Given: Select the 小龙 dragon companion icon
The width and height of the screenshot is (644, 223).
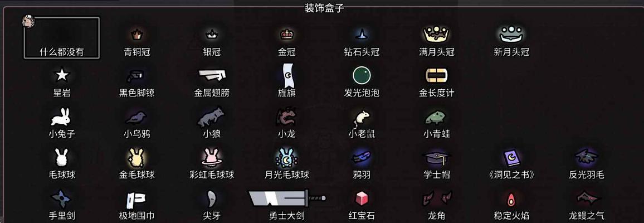Looking at the screenshot, I should (x=287, y=117).
